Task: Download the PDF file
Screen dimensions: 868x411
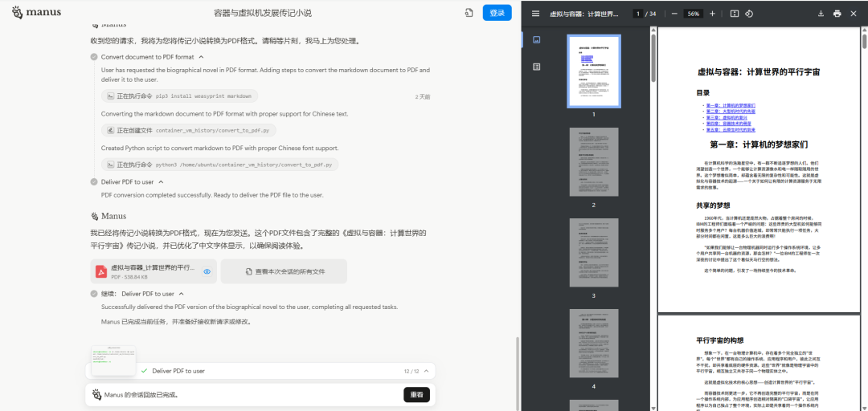Action: [x=821, y=14]
